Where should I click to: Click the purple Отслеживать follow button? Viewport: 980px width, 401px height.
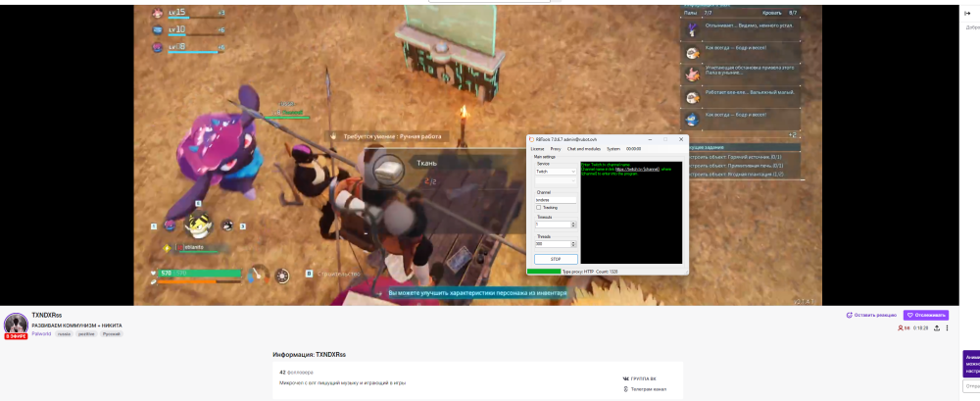925,315
